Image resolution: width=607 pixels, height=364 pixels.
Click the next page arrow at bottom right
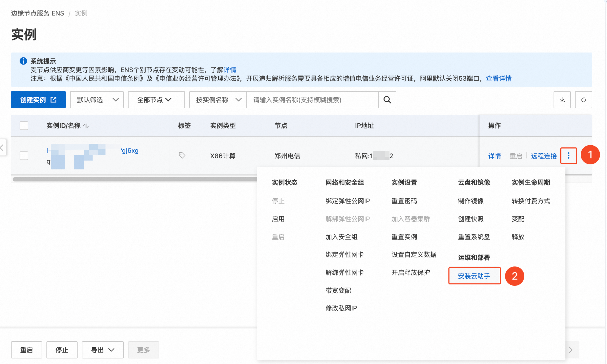[570, 350]
